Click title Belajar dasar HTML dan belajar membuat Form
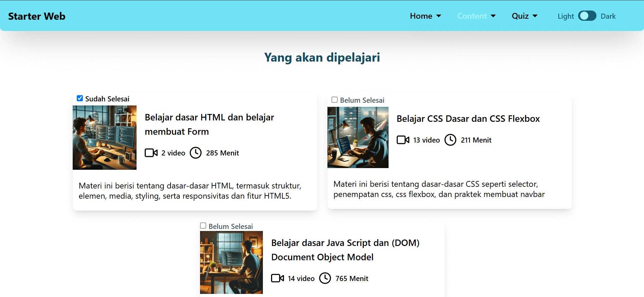This screenshot has width=644, height=297. 210,125
